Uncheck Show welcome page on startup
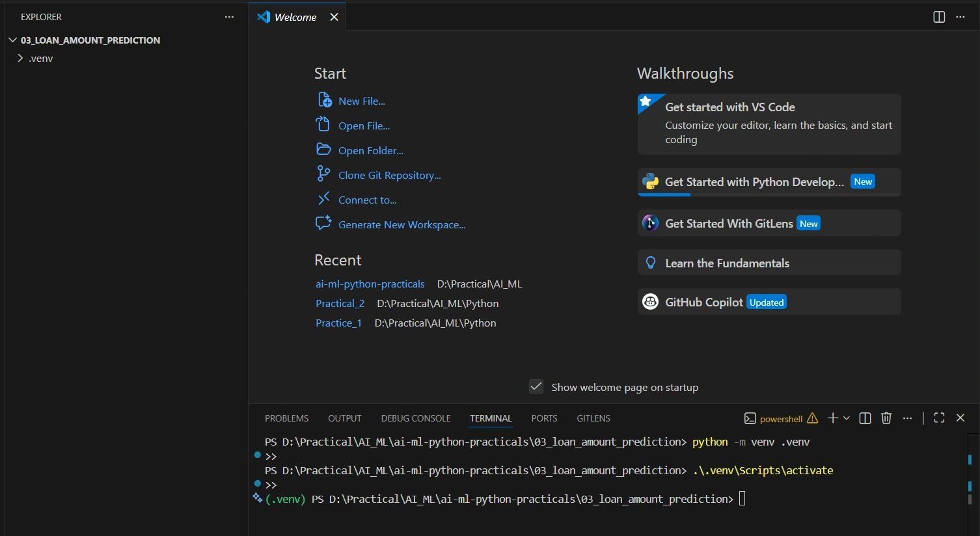 point(536,386)
